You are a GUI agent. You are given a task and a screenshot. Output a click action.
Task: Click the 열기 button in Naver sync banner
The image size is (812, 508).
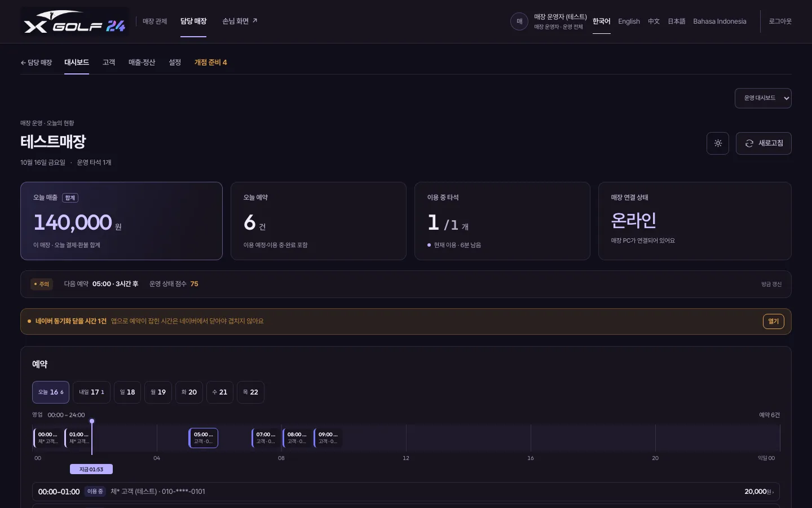774,321
